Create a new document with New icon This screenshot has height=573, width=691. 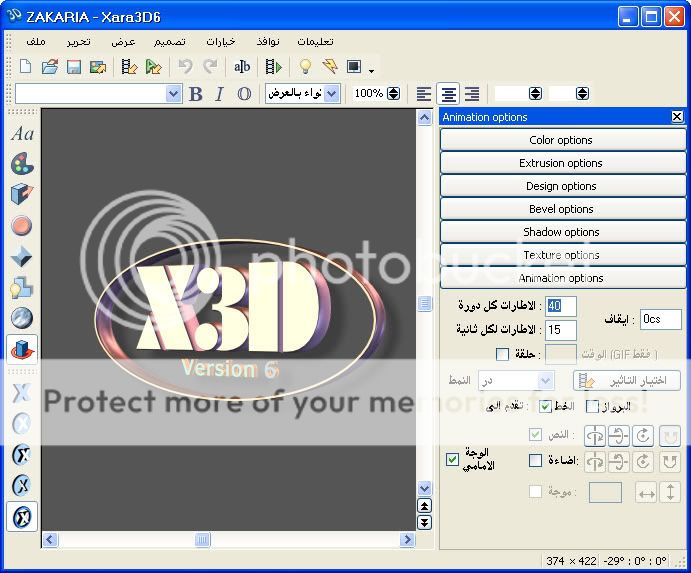(26, 67)
